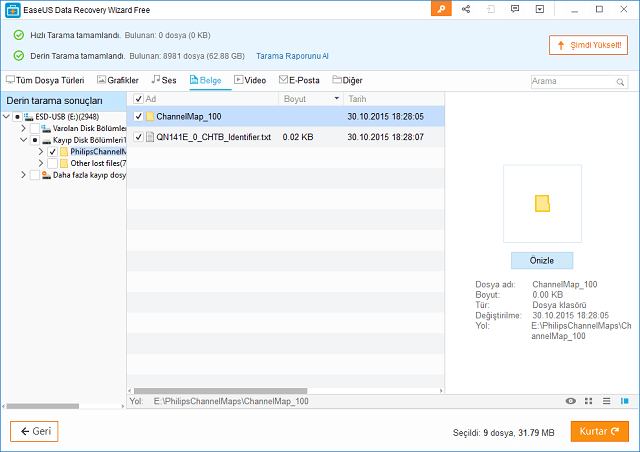This screenshot has width=640, height=452.
Task: Uncheck the QN141E_0_CHTB_Identifier.txt file checkbox
Action: click(139, 136)
